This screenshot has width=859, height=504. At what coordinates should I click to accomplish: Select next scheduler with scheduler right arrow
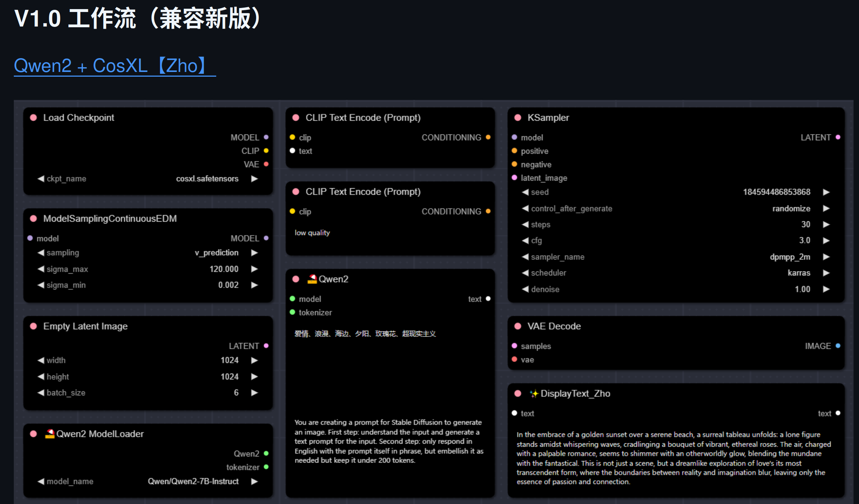tap(826, 273)
